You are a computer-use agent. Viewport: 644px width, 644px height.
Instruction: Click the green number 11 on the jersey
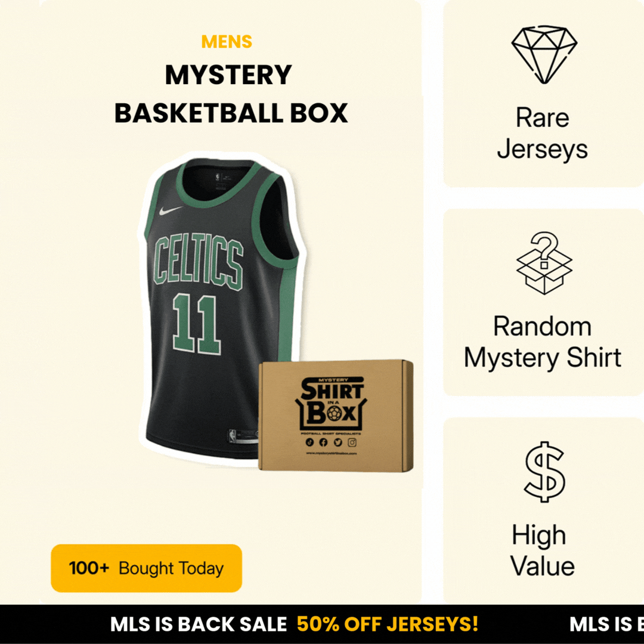tap(196, 324)
